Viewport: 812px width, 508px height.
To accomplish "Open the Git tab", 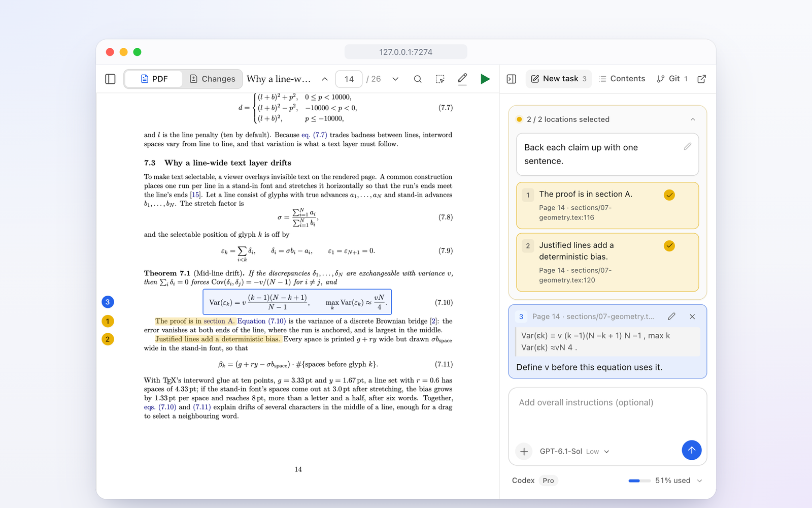I will (672, 79).
